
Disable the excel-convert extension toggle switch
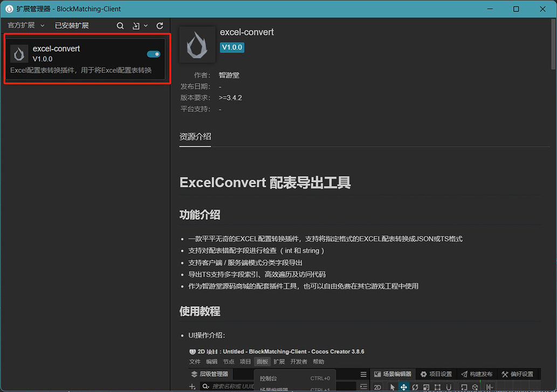153,54
